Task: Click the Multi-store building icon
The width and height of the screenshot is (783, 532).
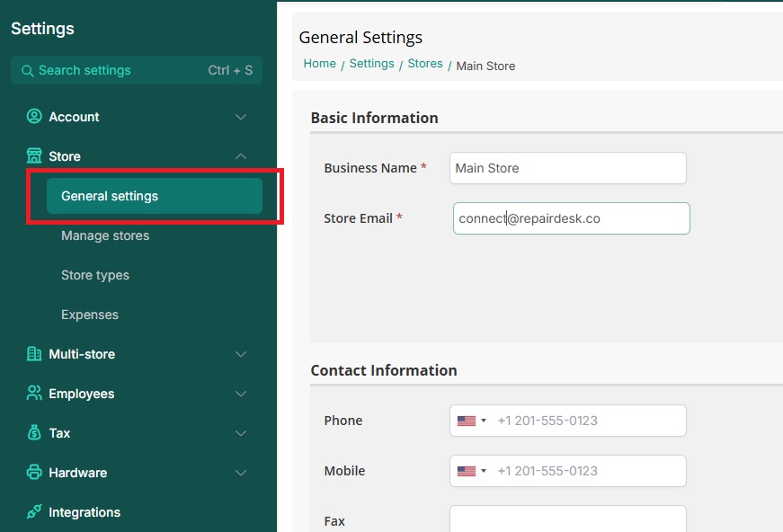Action: pyautogui.click(x=34, y=354)
